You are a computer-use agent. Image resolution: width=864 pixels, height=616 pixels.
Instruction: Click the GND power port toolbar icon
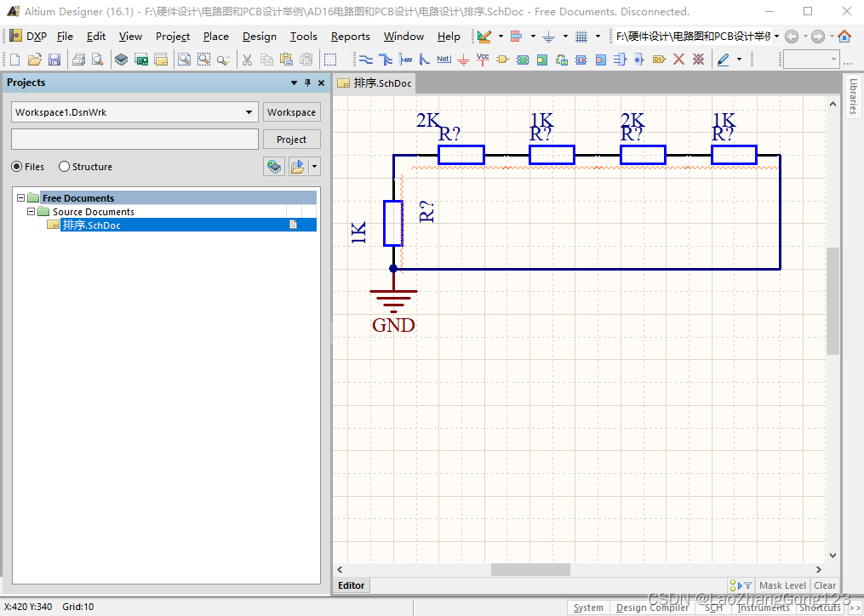463,59
